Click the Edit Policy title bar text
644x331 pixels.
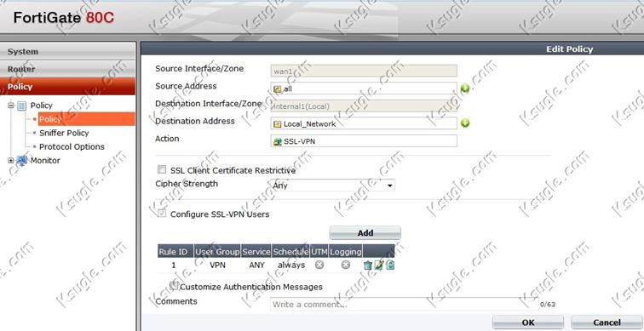pos(569,49)
